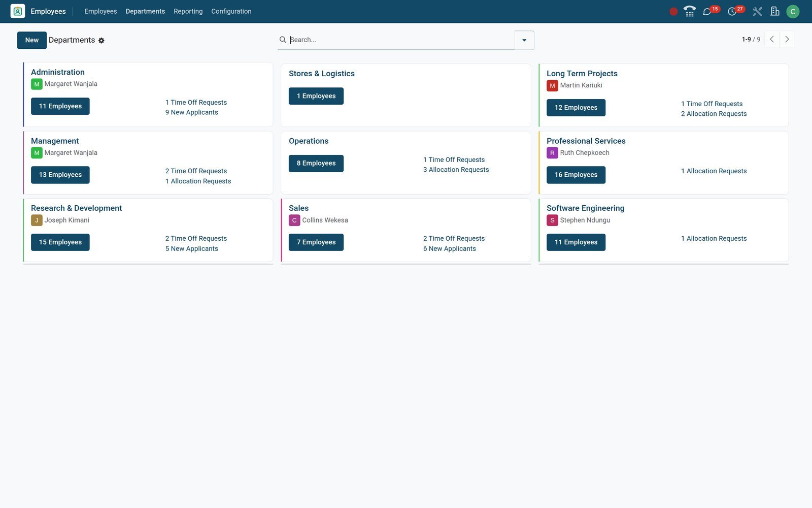Open the Professional Services title
Image resolution: width=812 pixels, height=508 pixels.
pos(586,141)
